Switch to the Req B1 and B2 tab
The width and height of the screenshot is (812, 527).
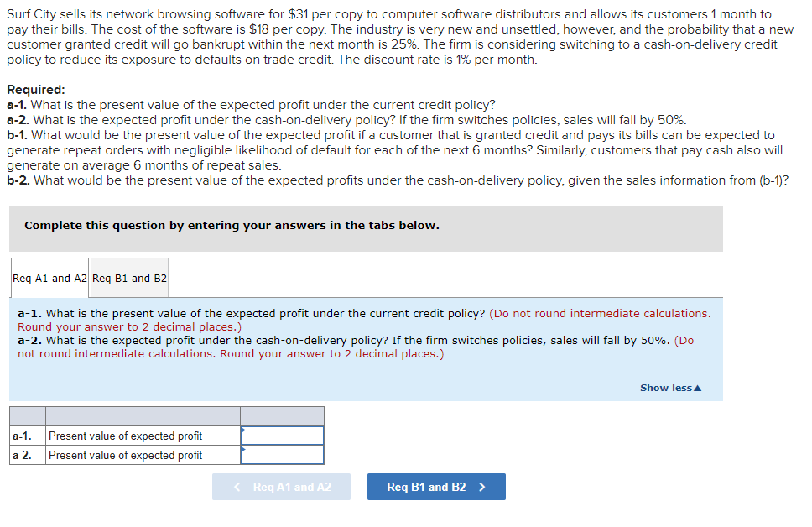click(128, 277)
